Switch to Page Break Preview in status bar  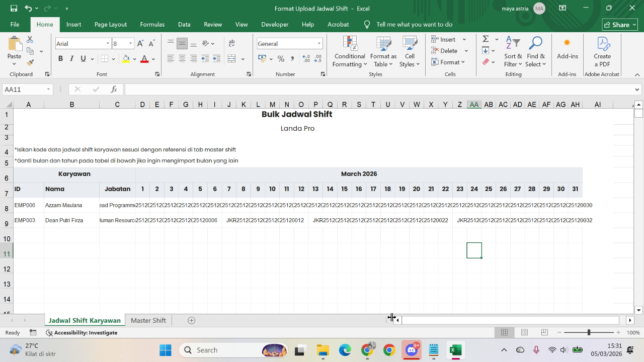(x=544, y=332)
